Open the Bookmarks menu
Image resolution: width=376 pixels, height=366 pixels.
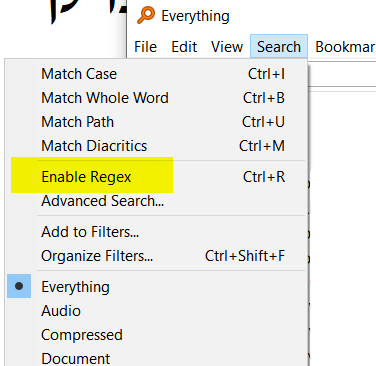[x=345, y=47]
